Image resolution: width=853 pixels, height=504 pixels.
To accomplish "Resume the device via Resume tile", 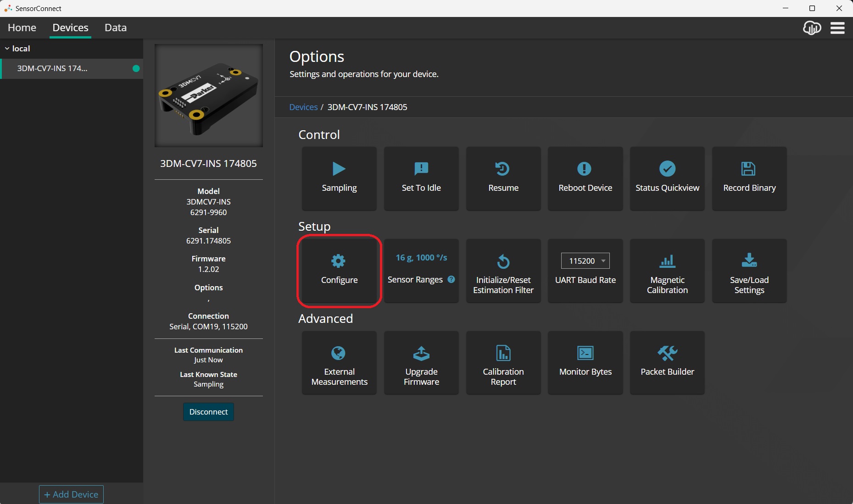I will [x=503, y=178].
